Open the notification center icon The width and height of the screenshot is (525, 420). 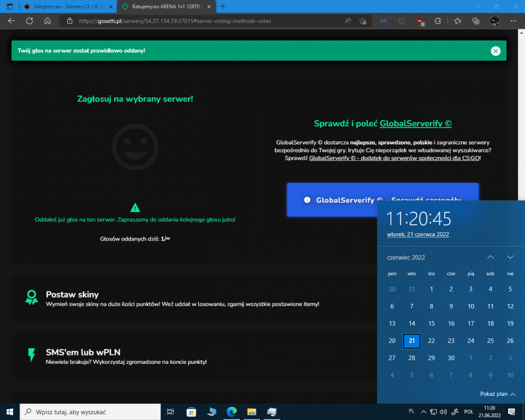[x=511, y=412]
